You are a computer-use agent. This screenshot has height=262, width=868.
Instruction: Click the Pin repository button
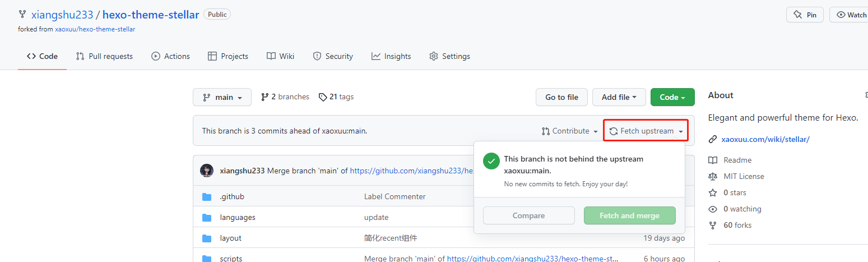[x=805, y=15]
